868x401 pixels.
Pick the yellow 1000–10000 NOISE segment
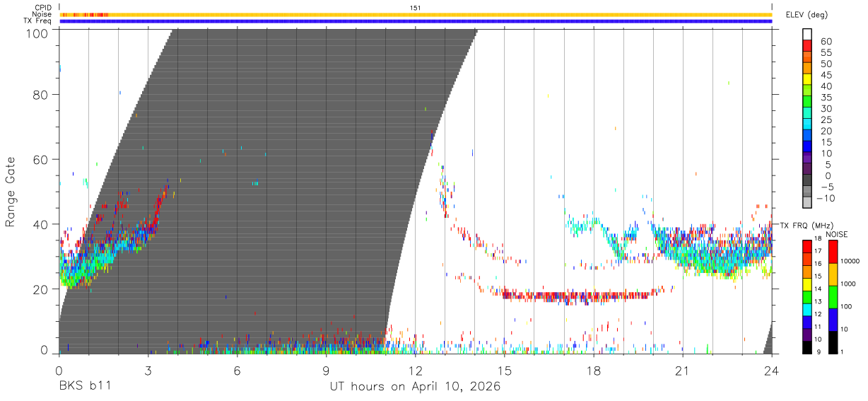(x=833, y=274)
